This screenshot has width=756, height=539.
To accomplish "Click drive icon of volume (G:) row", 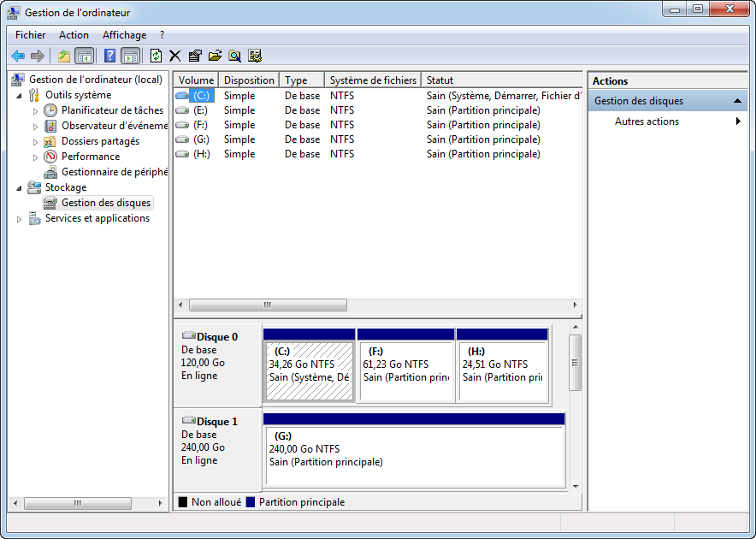I will click(x=182, y=139).
